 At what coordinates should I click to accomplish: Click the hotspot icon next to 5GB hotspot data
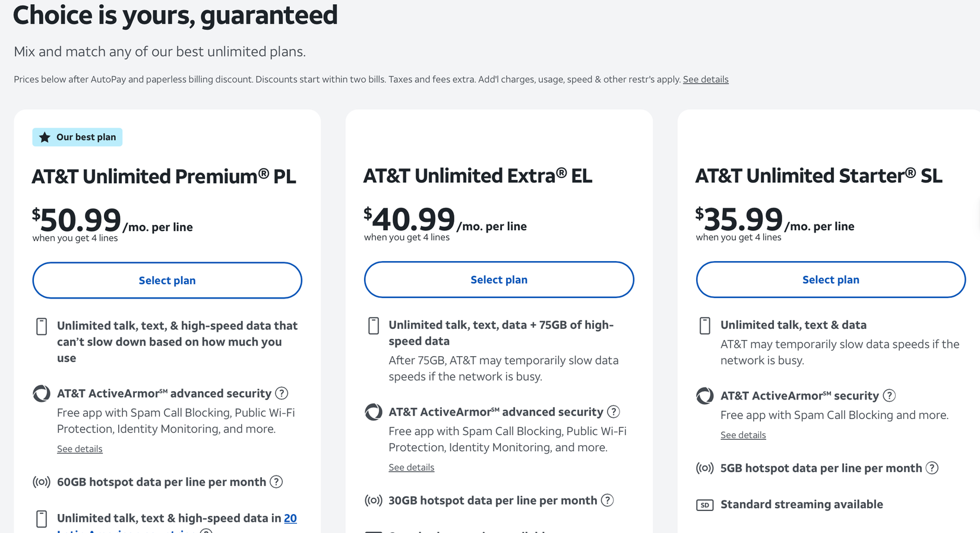click(704, 468)
